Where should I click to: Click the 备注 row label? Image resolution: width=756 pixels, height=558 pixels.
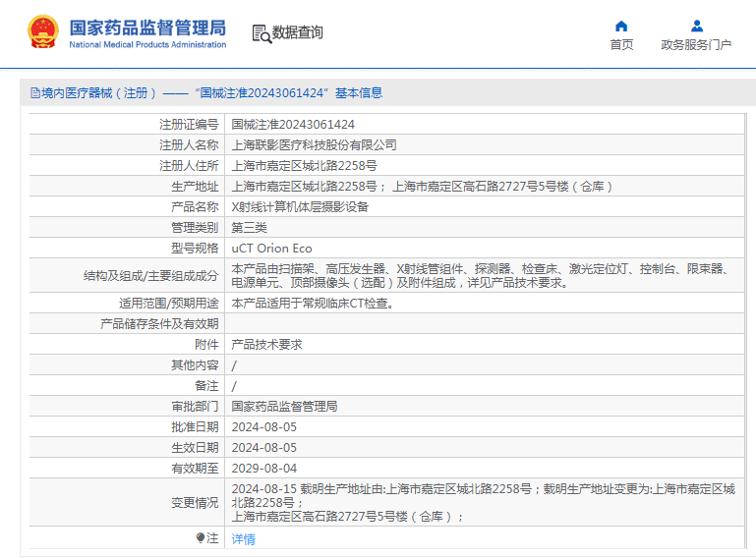pos(206,386)
